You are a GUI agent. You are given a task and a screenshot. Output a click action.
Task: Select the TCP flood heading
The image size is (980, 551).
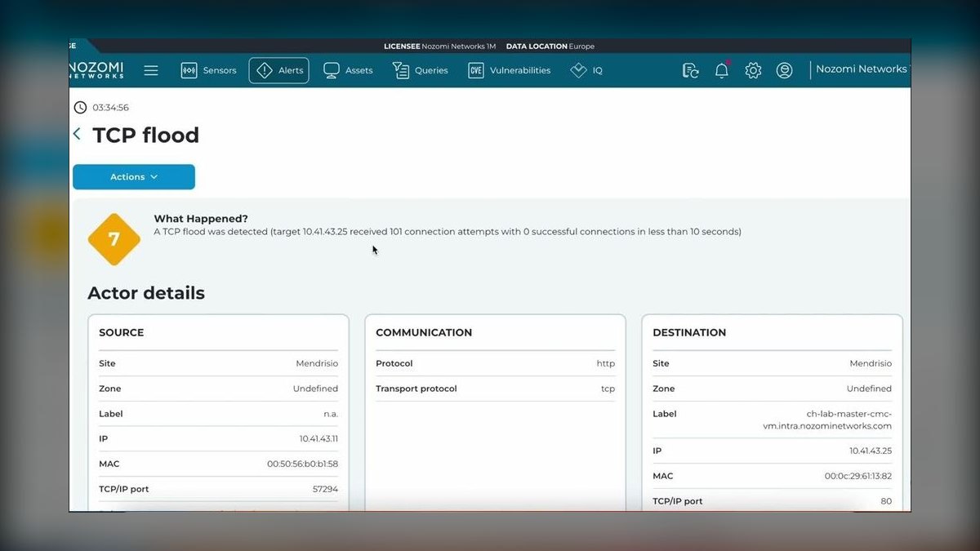(x=146, y=135)
